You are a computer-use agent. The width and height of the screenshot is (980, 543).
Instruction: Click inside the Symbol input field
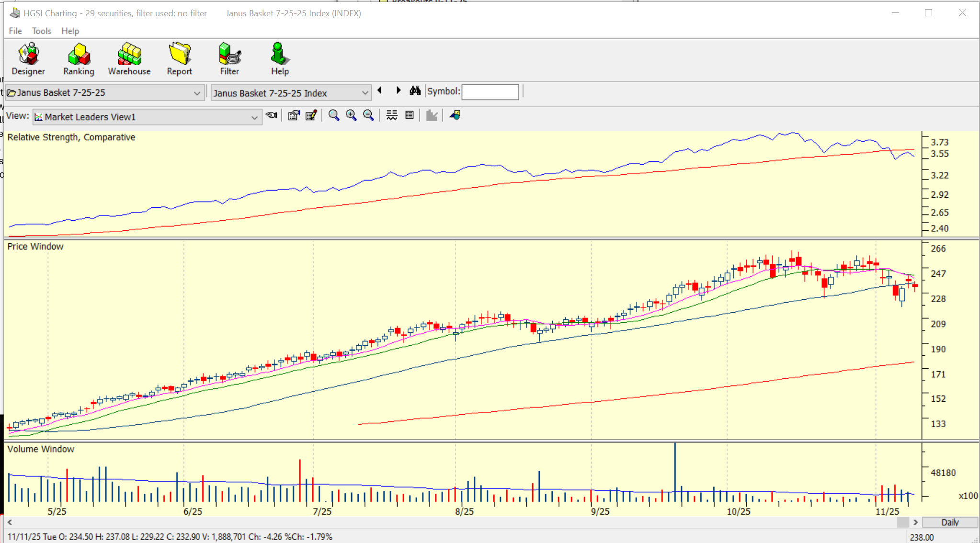[490, 92]
